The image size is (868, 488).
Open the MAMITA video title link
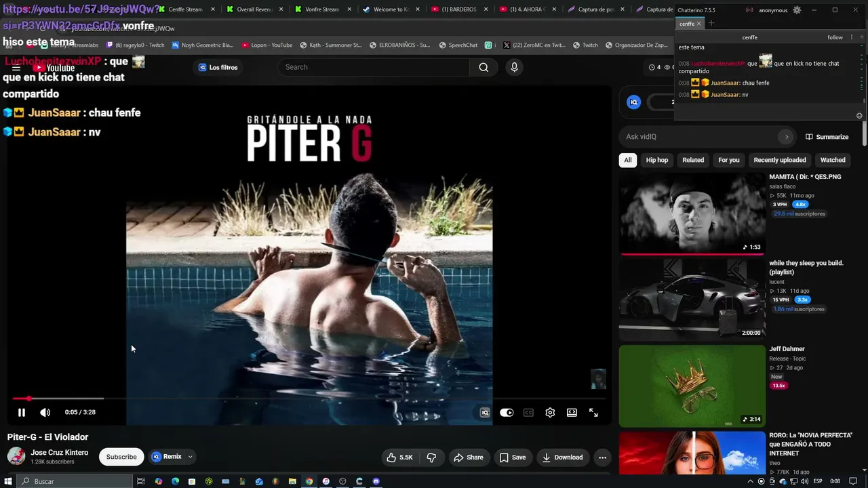[805, 177]
